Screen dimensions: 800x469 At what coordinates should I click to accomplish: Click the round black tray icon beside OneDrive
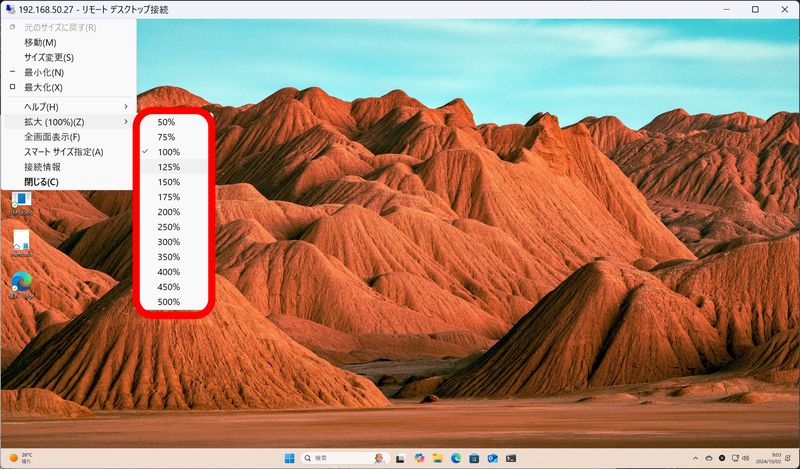tap(722, 458)
